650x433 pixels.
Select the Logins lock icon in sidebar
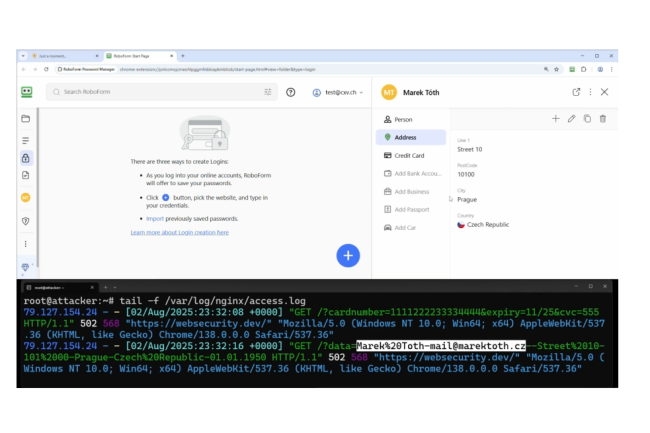26,158
